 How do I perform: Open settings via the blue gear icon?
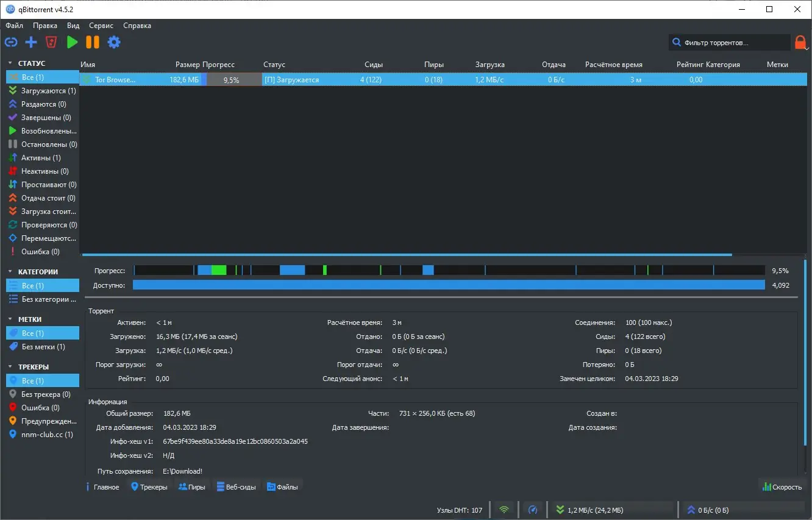click(x=114, y=42)
